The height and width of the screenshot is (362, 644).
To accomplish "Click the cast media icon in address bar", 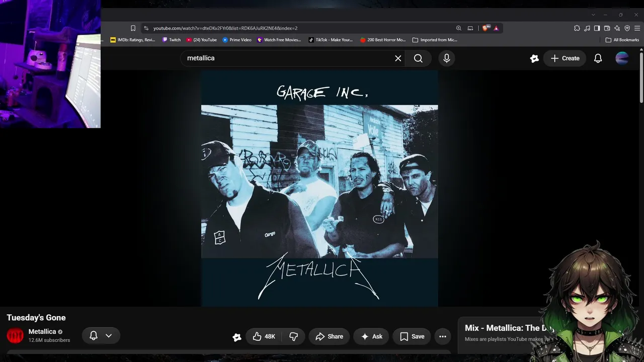I will click(x=470, y=28).
